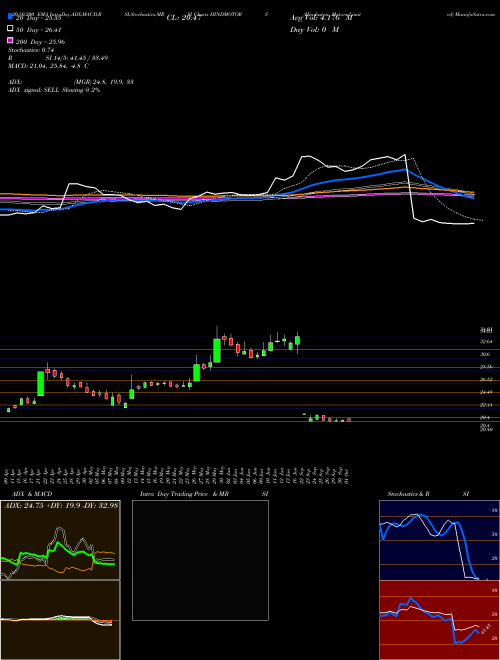
Task: Select the '50 Day = 26.41' legend text
Action: tap(39, 29)
